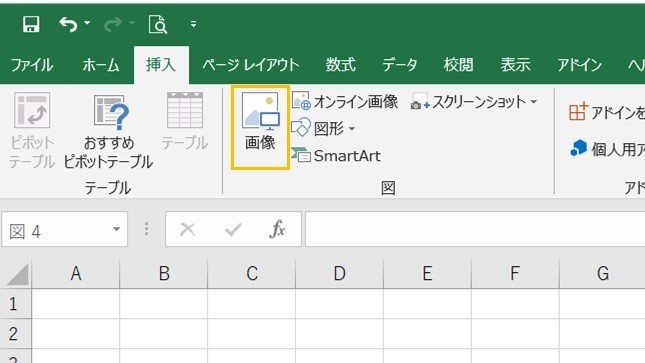This screenshot has height=363, width=645.
Task: Undo the last action
Action: point(68,24)
